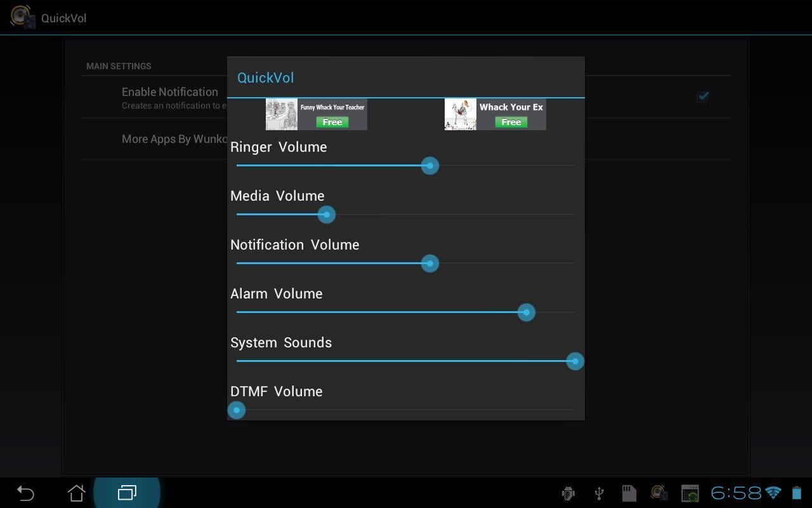The width and height of the screenshot is (812, 508).
Task: Click the Notification Volume slider handle
Action: point(430,264)
